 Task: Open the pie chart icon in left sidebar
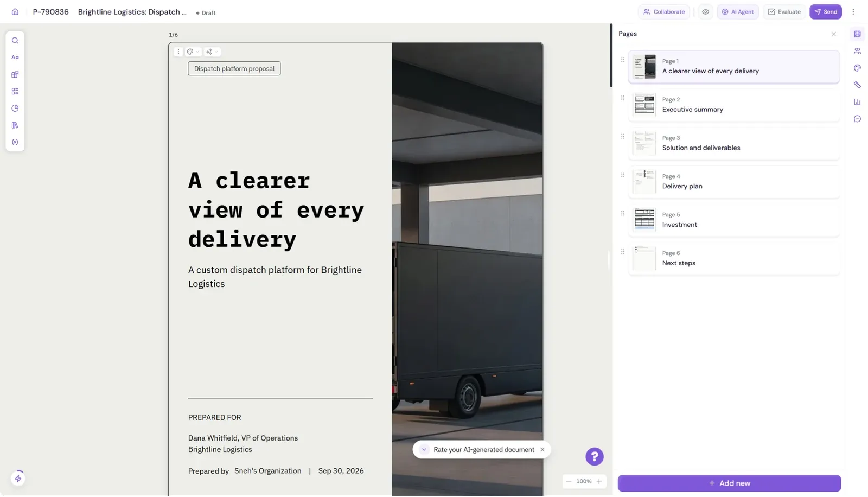15,109
